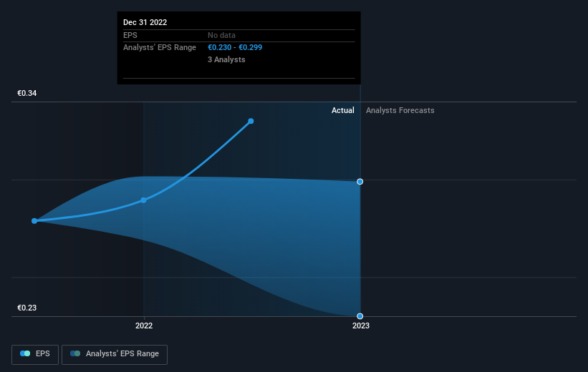Select the upper forecast point at 2023
Image resolution: width=588 pixels, height=372 pixels.
pos(360,182)
